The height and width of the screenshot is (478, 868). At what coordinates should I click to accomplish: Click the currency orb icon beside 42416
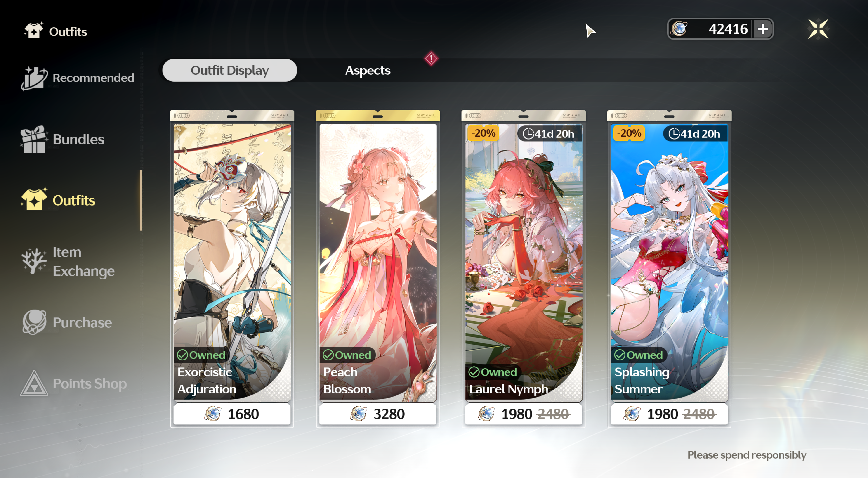(679, 29)
